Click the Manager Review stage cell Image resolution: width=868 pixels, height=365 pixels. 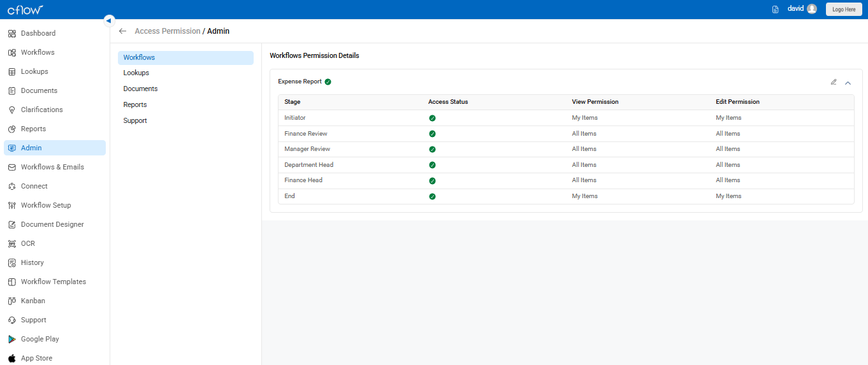tap(307, 149)
